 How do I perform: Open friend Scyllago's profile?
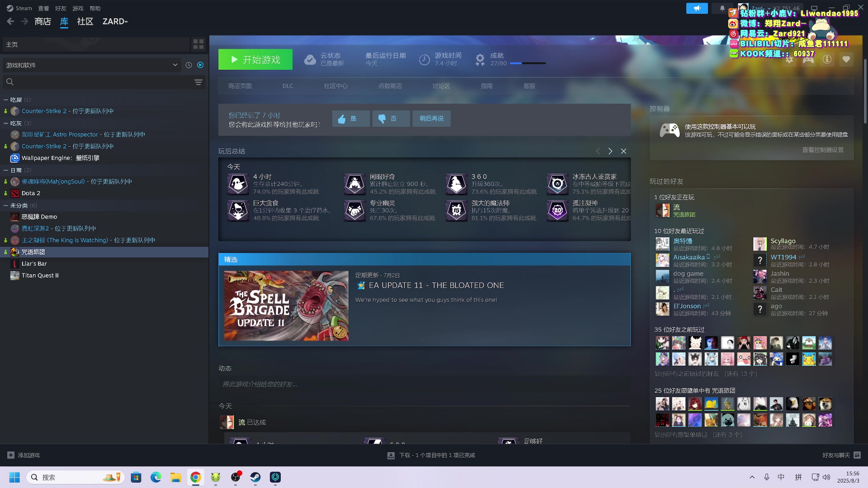pos(783,241)
